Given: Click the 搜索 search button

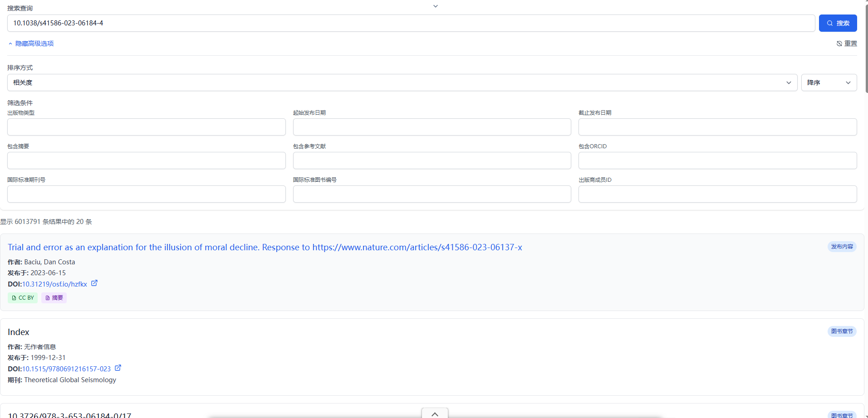Looking at the screenshot, I should pyautogui.click(x=838, y=23).
